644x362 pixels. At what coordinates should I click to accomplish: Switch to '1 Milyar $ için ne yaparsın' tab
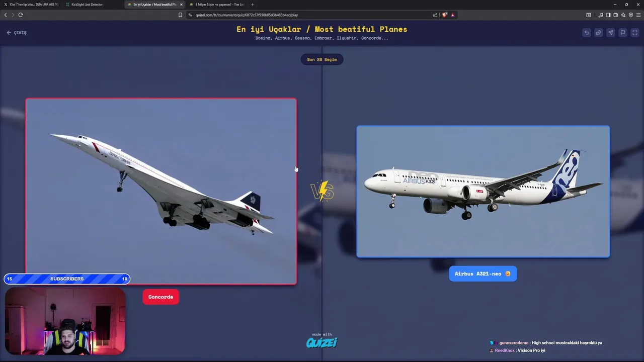point(216,5)
